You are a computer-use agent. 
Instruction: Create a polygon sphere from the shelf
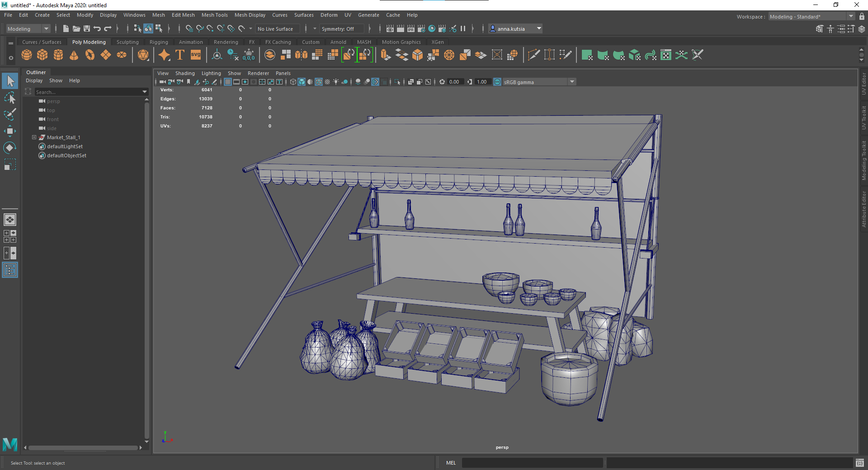pos(27,55)
